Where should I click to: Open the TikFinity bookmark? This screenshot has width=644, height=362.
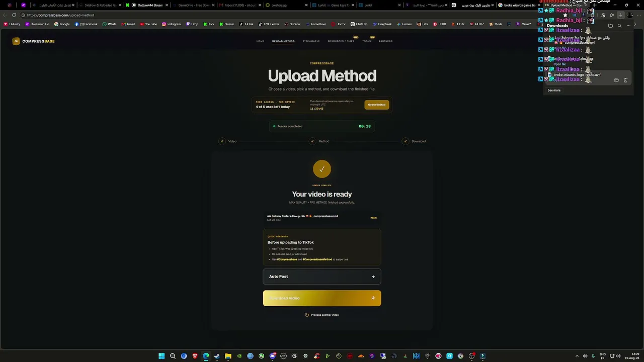coord(12,24)
